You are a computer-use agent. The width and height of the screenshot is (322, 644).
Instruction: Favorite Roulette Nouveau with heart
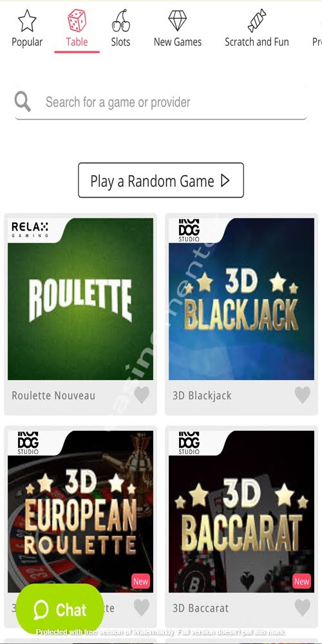[x=142, y=395]
